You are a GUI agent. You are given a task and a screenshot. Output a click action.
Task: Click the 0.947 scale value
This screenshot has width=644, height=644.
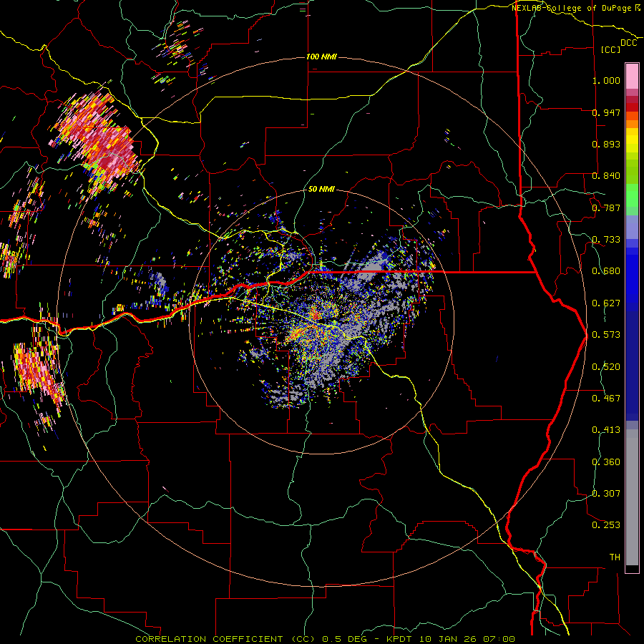(606, 112)
